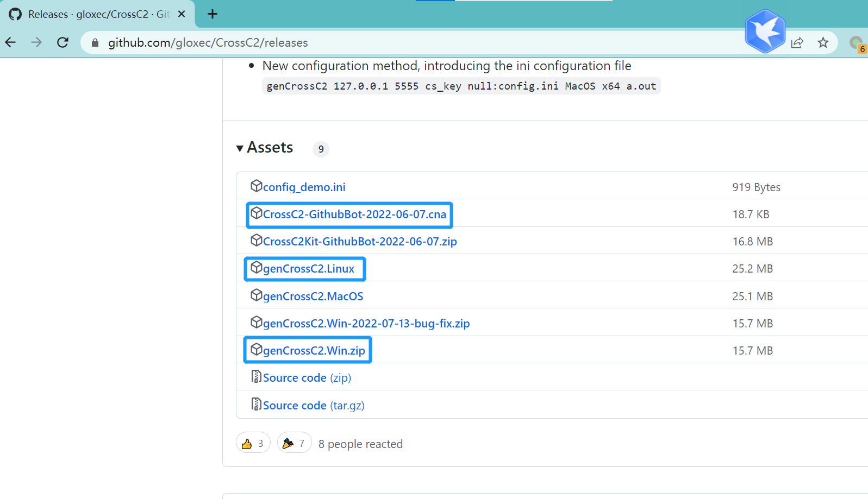Click the browser back arrow
Screen dimensions: 868x499
click(10, 42)
